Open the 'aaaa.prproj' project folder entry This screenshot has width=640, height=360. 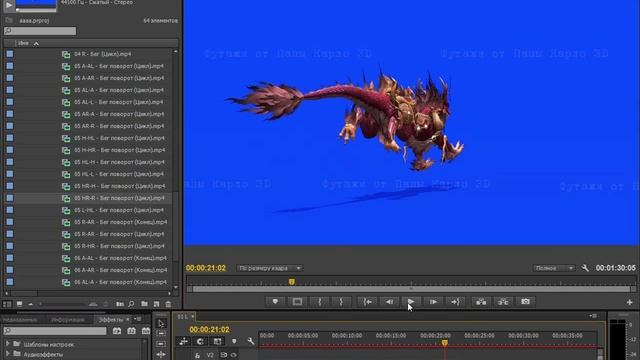click(34, 20)
